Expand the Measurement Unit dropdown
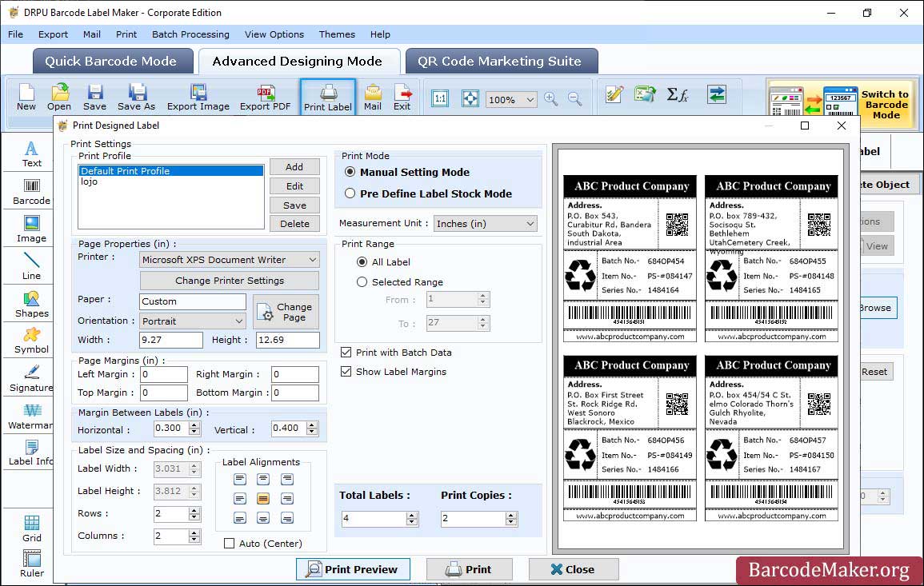The width and height of the screenshot is (924, 586). [486, 224]
